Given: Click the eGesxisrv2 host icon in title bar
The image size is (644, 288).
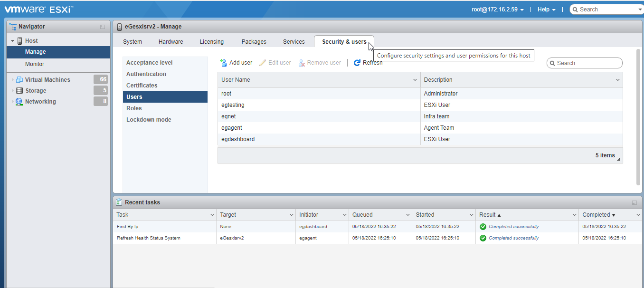Looking at the screenshot, I should (120, 27).
